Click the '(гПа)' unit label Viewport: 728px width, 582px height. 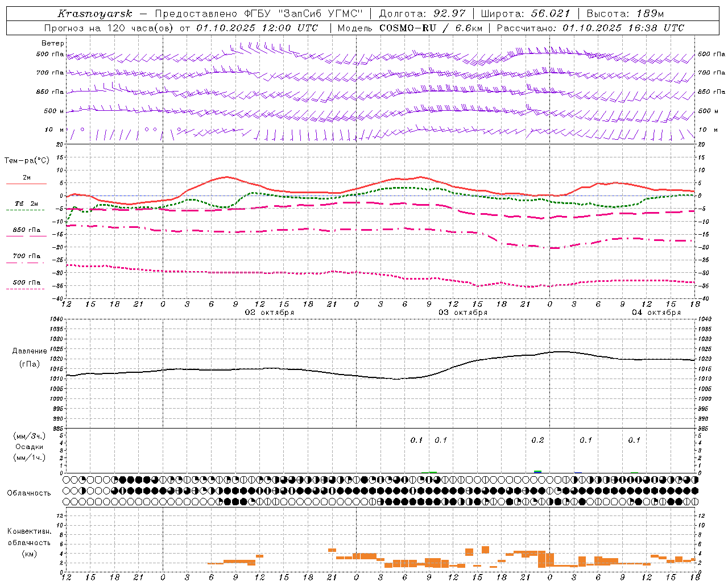(30, 364)
